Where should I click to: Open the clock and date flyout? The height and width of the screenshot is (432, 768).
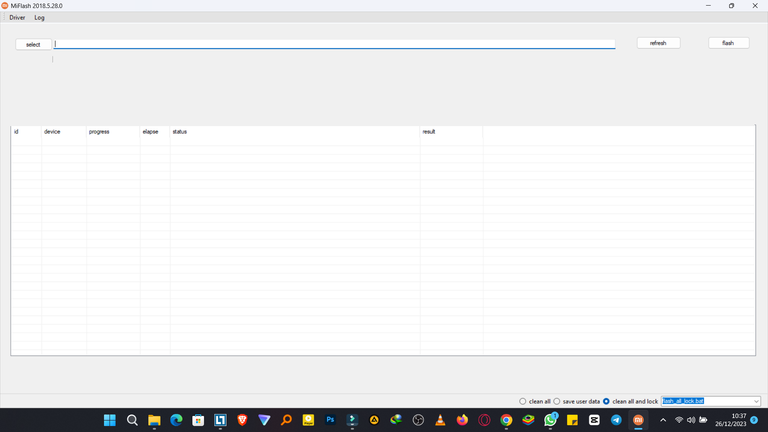(730, 420)
